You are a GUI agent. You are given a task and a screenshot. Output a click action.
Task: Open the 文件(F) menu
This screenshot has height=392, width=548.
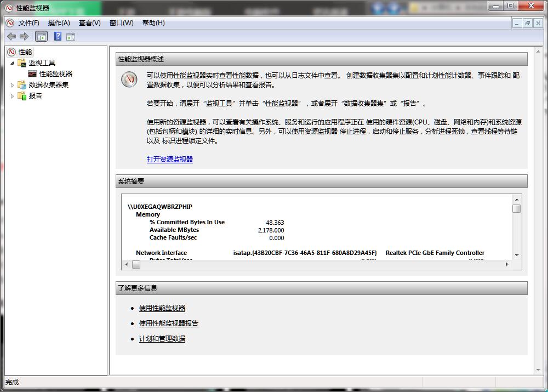pos(28,23)
